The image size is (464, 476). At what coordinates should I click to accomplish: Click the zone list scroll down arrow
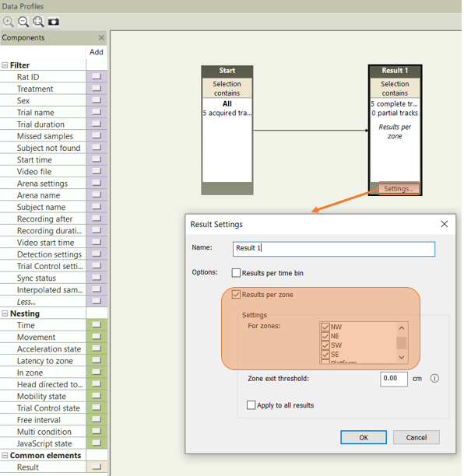pyautogui.click(x=402, y=357)
